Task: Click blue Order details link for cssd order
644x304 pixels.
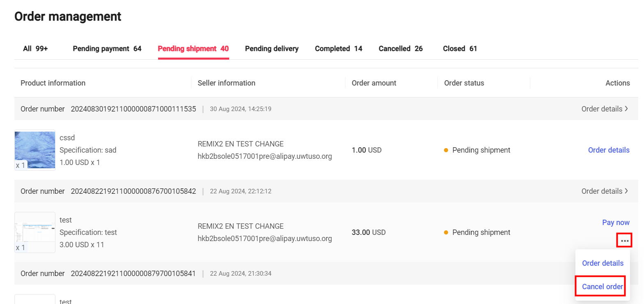Action: (x=608, y=150)
